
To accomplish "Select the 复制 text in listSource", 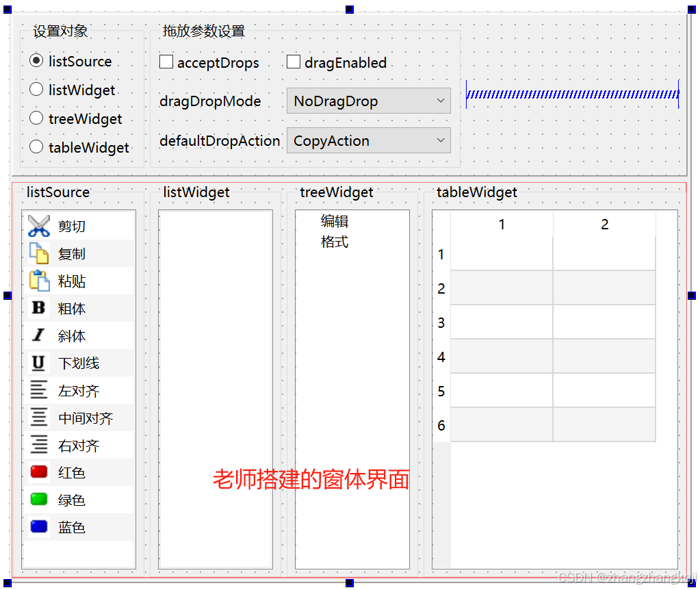I will 71,254.
